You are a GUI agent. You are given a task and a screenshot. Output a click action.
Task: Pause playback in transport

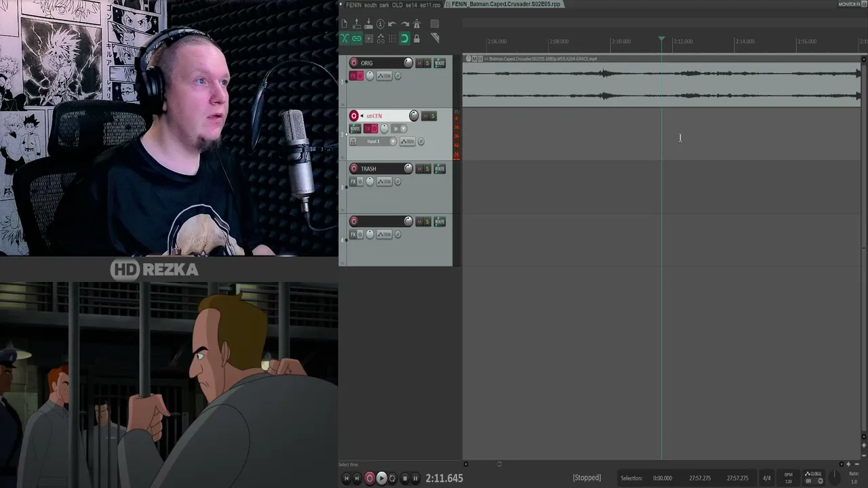(x=416, y=479)
